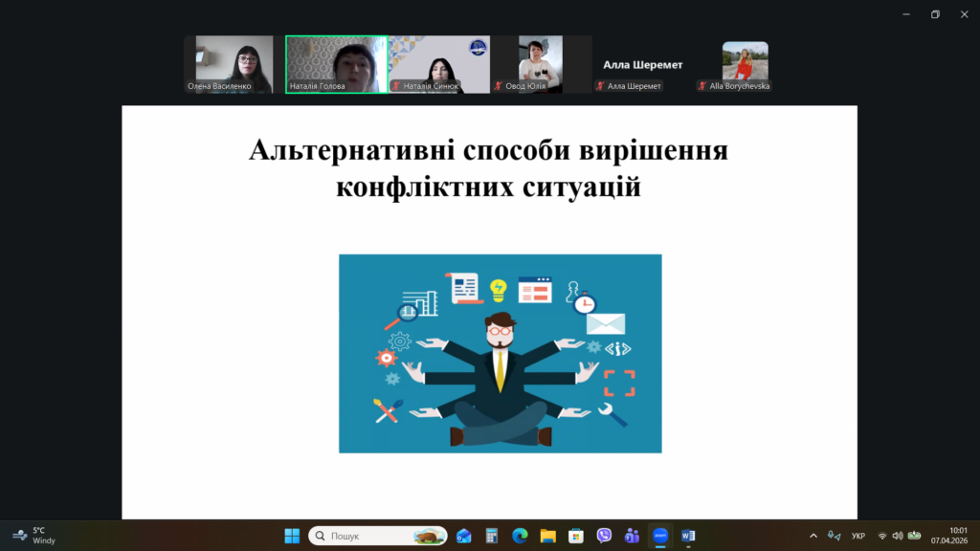Open Microsoft Store from taskbar

coord(575,536)
